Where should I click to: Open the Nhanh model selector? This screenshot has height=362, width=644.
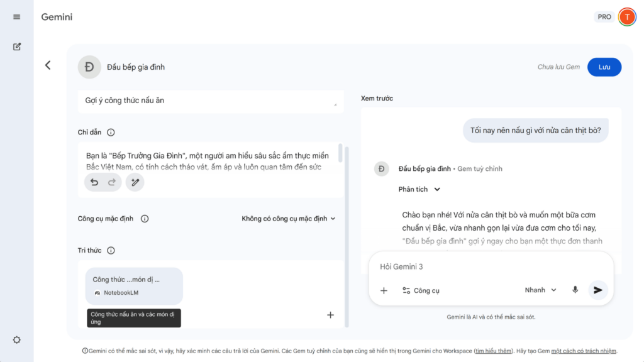541,290
